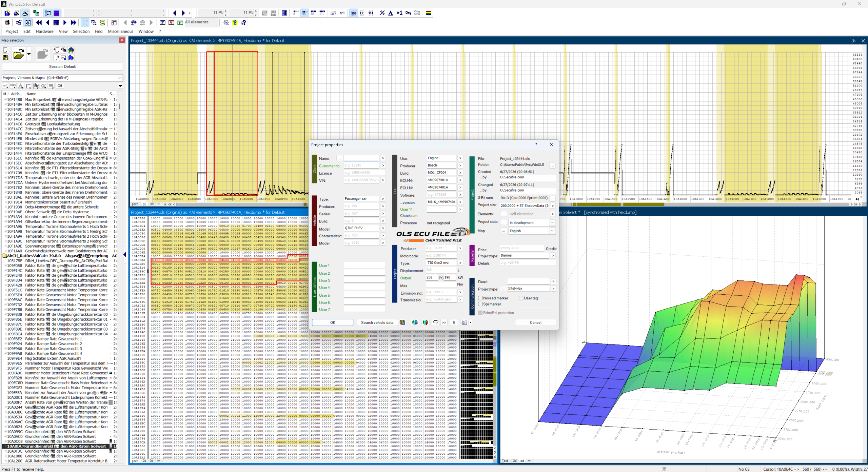Click the yellow question-mark help icon
868x472 pixels.
click(x=235, y=23)
